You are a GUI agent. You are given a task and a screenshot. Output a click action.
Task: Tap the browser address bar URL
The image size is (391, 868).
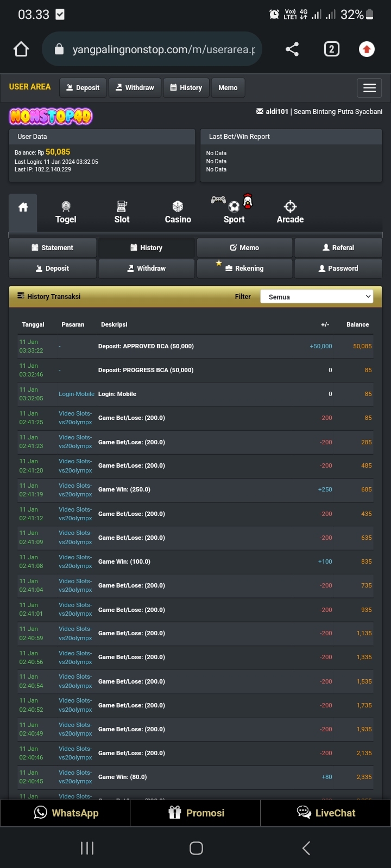tap(163, 50)
